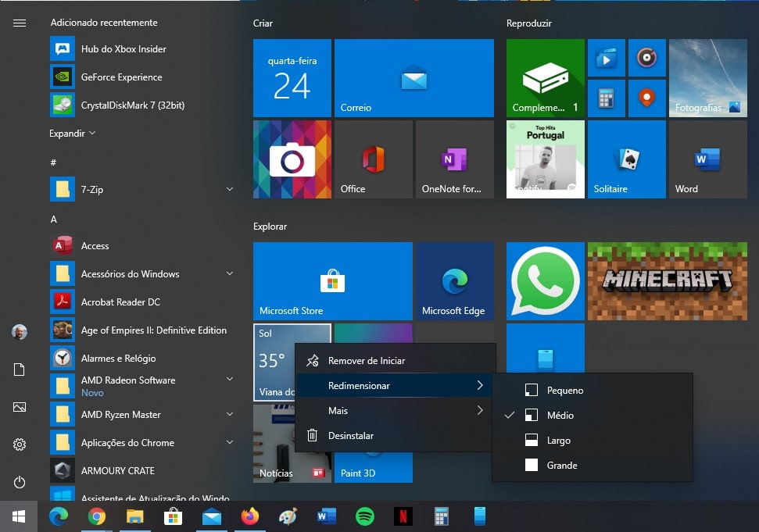This screenshot has width=759, height=532.
Task: Choose Remover de Iniciar
Action: coord(396,360)
